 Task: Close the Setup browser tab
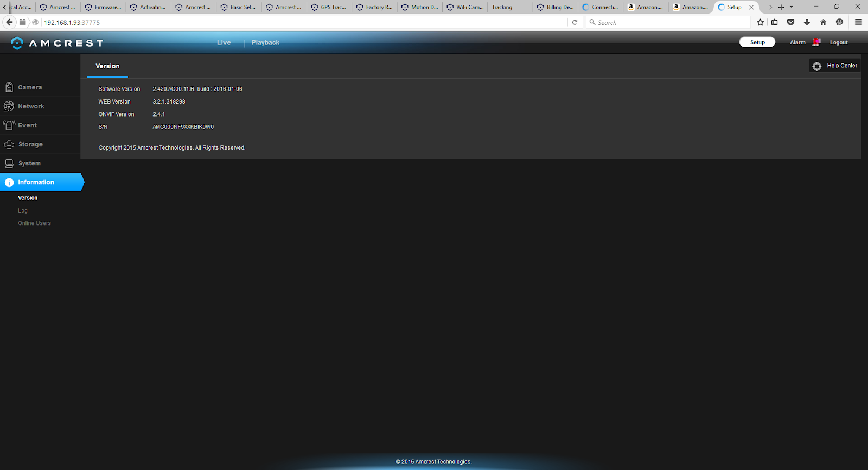[x=751, y=7]
